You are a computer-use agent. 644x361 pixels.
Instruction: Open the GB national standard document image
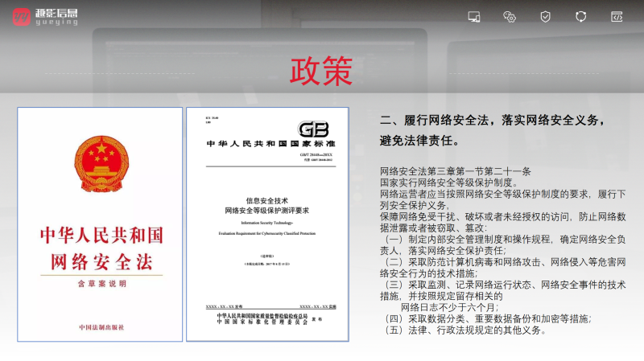(x=267, y=224)
